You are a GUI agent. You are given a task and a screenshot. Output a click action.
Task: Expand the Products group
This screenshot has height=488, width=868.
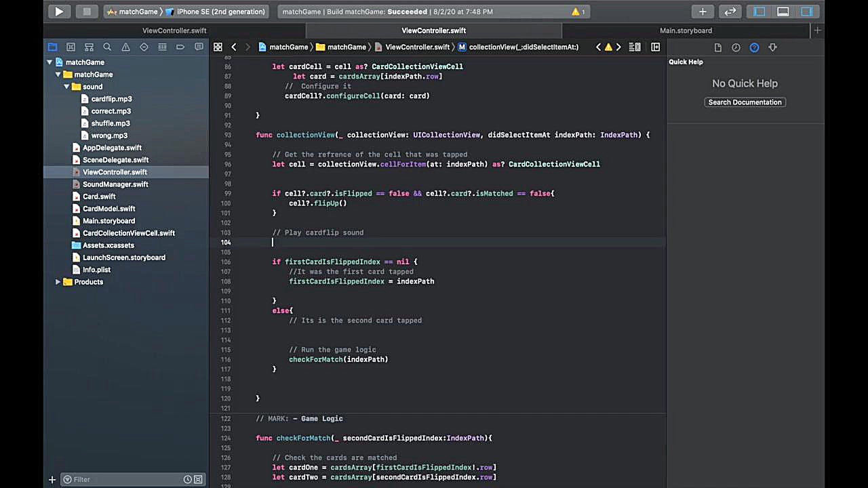pos(58,282)
